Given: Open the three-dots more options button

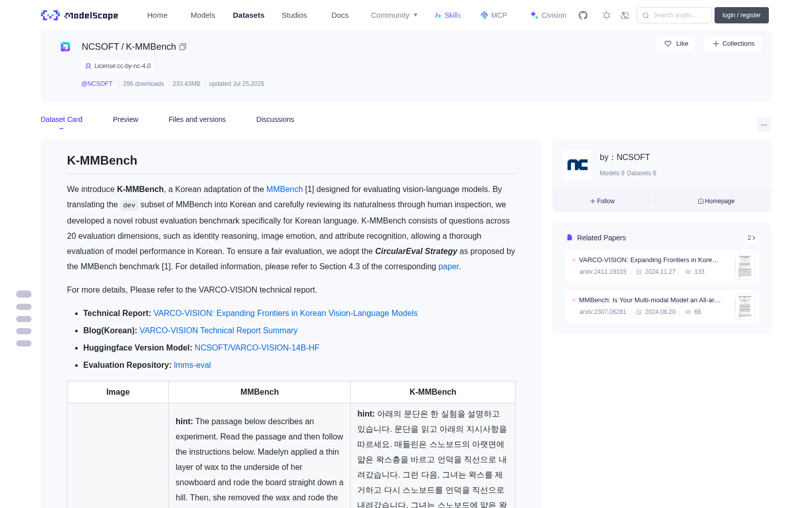Looking at the screenshot, I should pyautogui.click(x=764, y=124).
